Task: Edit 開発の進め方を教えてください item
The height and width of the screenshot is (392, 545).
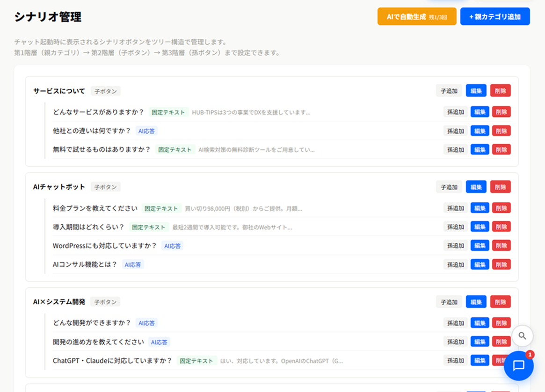Action: tap(480, 342)
